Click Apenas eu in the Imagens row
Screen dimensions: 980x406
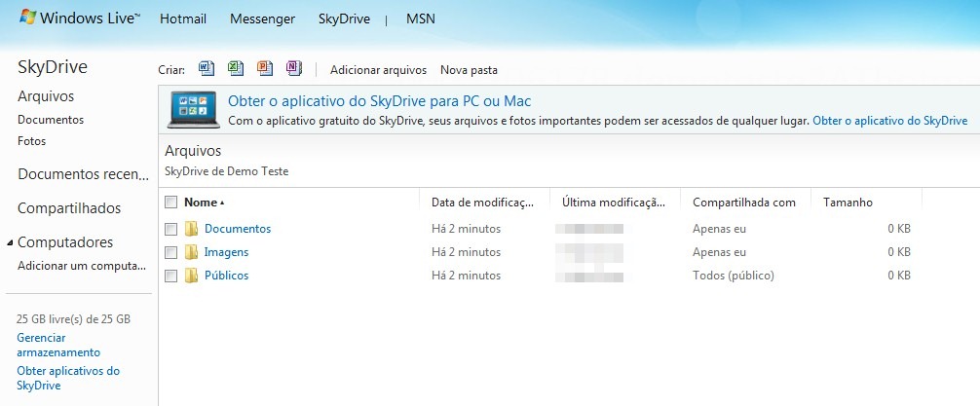coord(719,252)
